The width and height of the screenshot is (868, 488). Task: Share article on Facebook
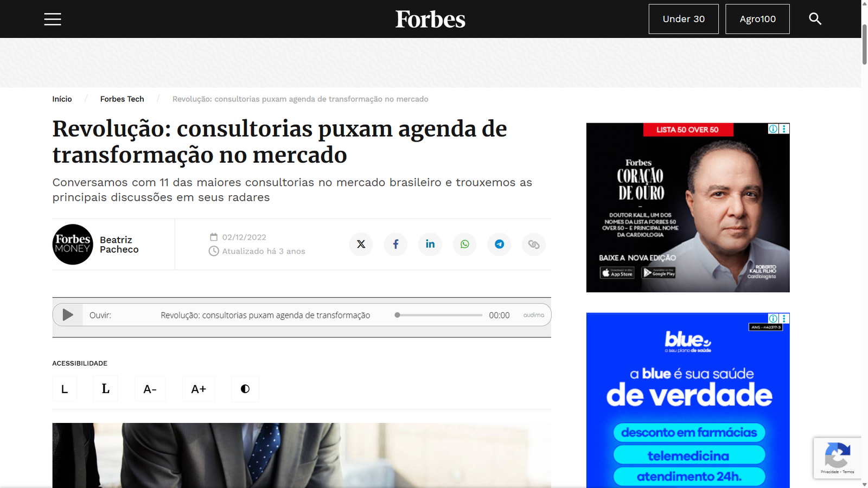[395, 244]
